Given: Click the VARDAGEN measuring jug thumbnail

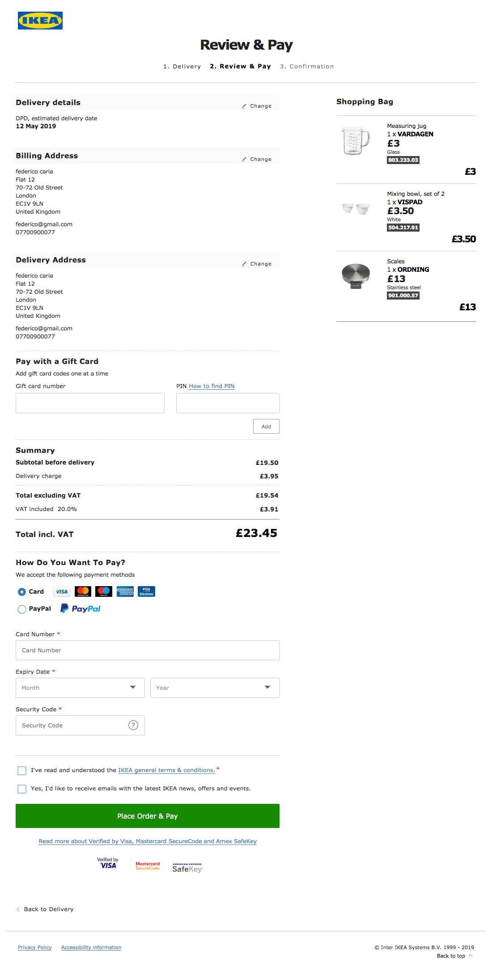Looking at the screenshot, I should [356, 141].
